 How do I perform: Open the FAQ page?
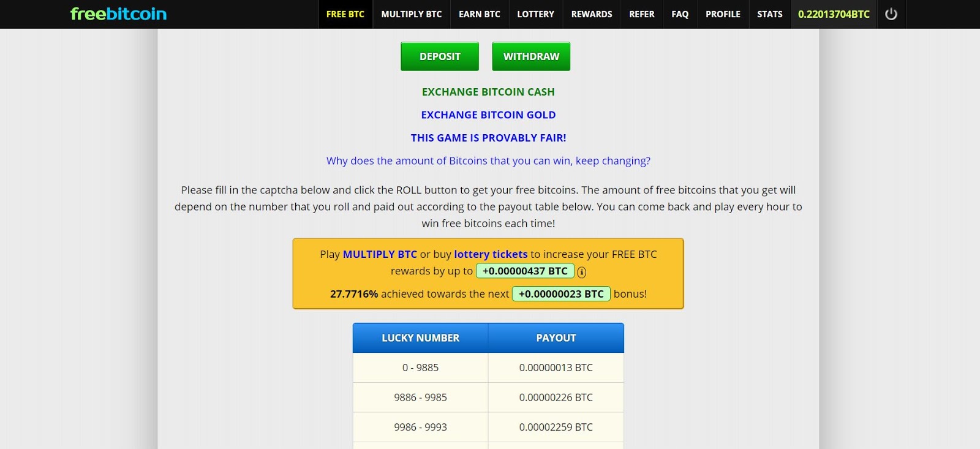tap(680, 14)
